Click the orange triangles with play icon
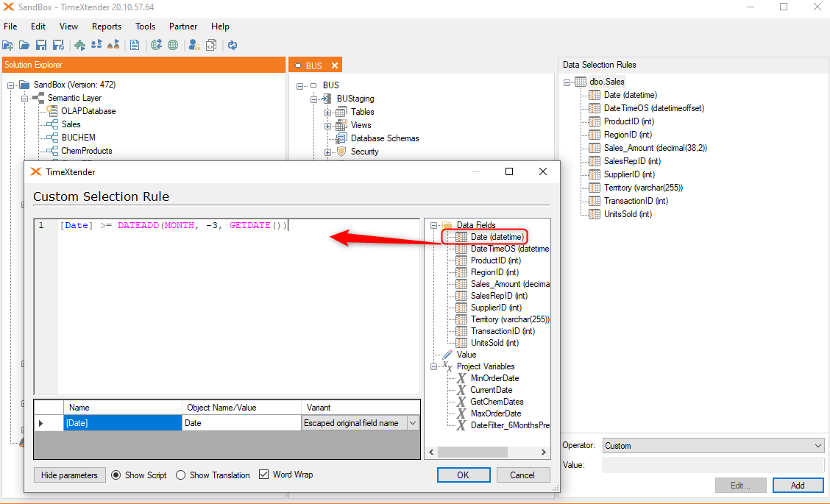The image size is (830, 504). coord(113,45)
